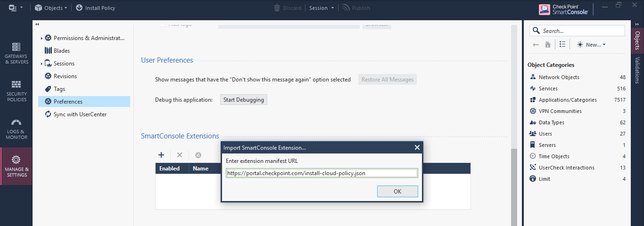Open extension settings gear icon
Viewport: 644px width, 226px height.
coord(198,154)
